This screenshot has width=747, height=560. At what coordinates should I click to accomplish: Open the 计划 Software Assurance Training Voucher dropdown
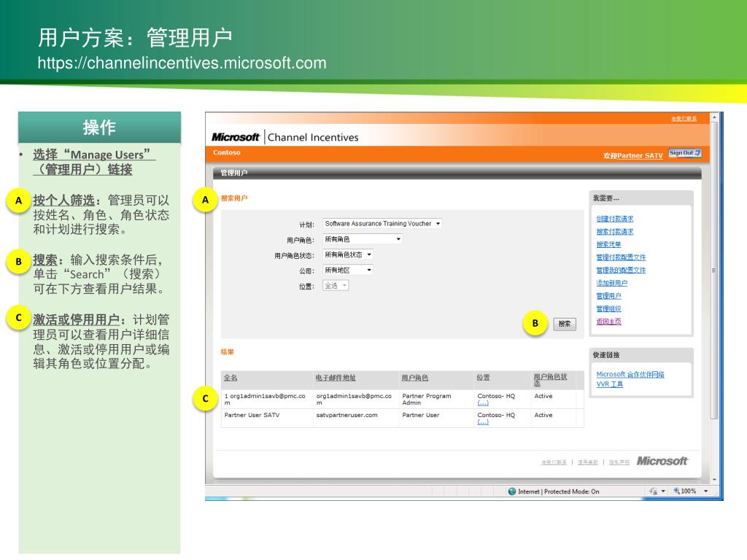tap(382, 223)
